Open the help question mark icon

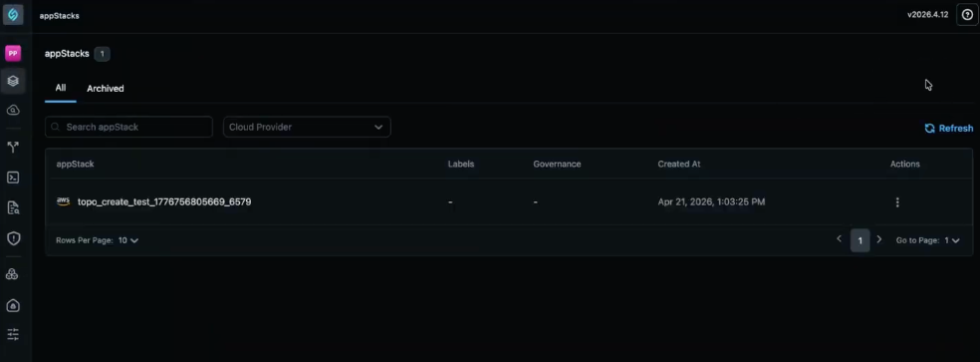point(967,15)
